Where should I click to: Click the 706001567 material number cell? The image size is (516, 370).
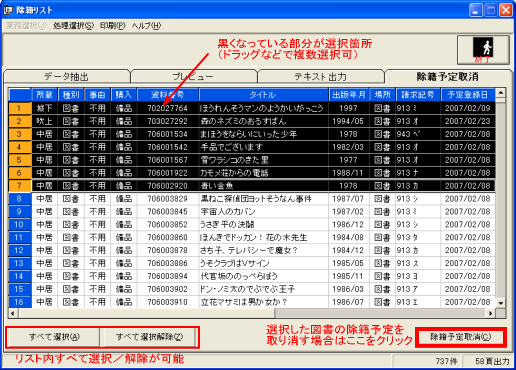[168, 160]
